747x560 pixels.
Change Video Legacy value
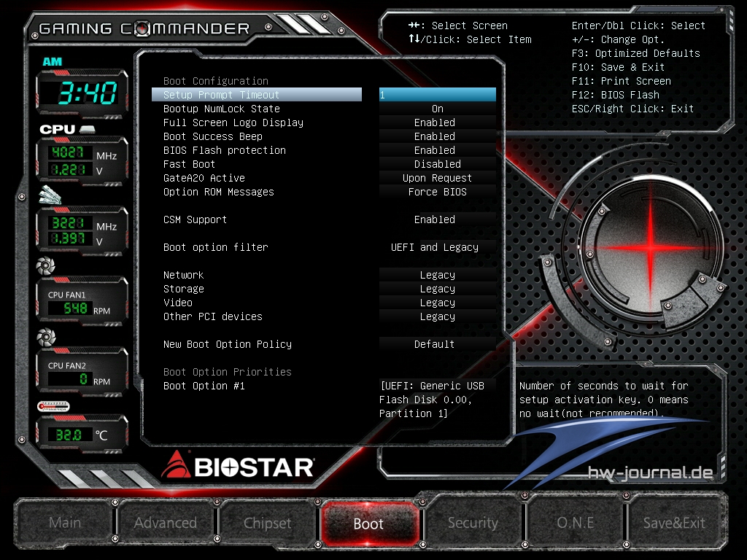438,303
